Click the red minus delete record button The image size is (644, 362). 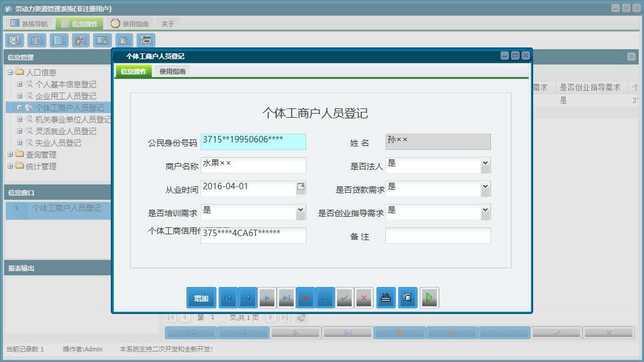[x=305, y=298]
